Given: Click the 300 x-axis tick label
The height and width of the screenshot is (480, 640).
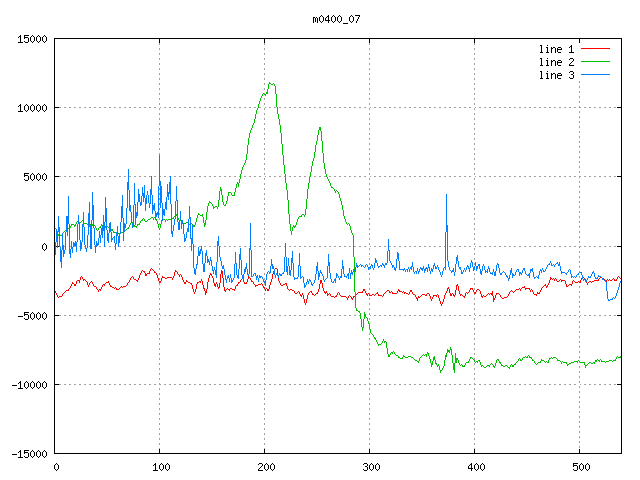Looking at the screenshot, I should [370, 466].
